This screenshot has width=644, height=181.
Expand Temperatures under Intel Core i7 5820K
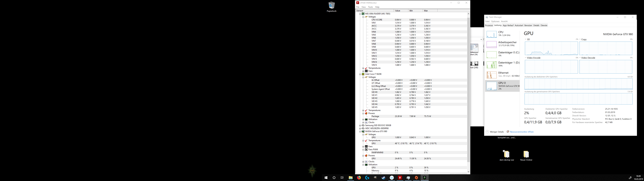coord(363,110)
